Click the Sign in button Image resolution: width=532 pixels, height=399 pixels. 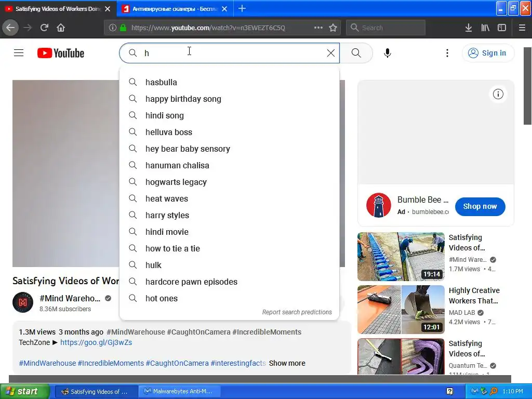click(488, 53)
